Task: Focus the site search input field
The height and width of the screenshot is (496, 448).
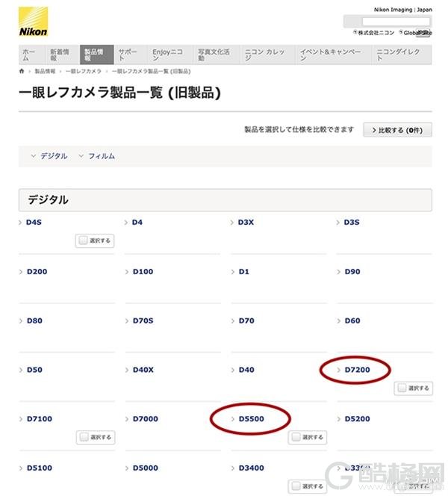Action: (x=396, y=22)
